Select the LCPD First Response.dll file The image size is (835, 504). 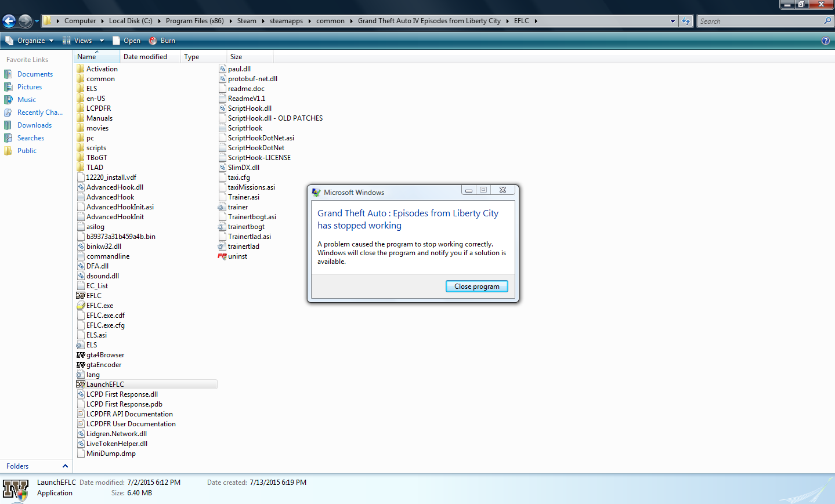(122, 394)
